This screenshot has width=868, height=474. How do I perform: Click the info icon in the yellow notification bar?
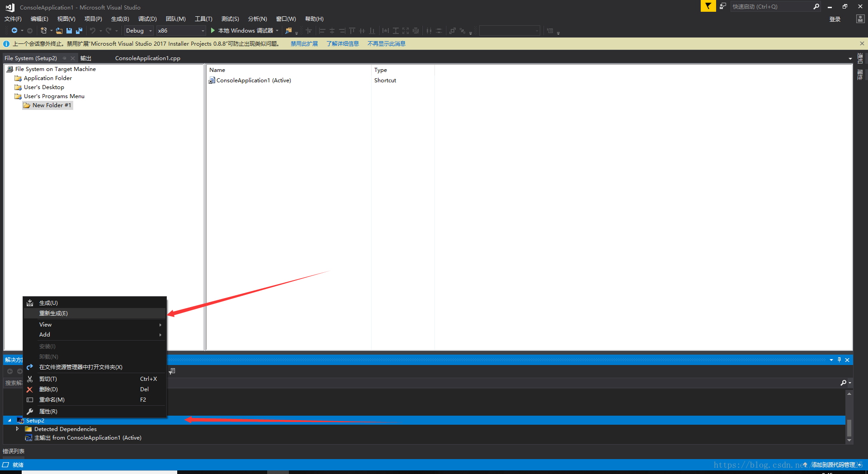(6, 44)
